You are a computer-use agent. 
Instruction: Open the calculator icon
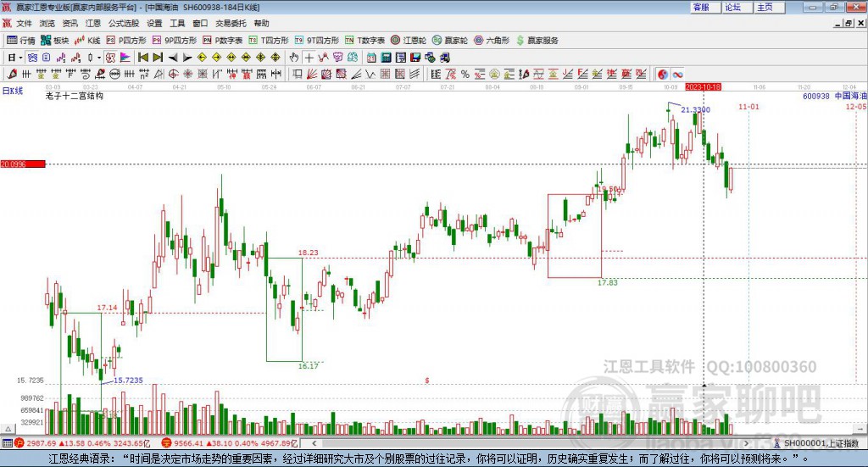(x=387, y=58)
